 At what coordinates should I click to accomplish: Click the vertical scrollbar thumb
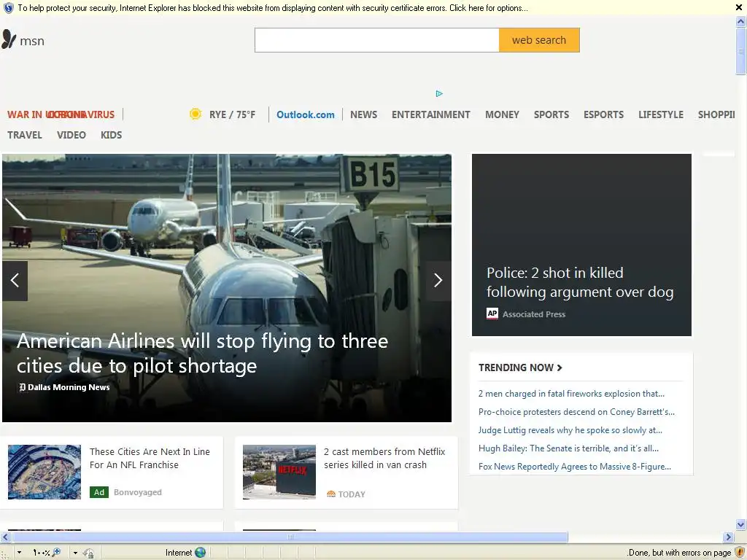coord(741,51)
